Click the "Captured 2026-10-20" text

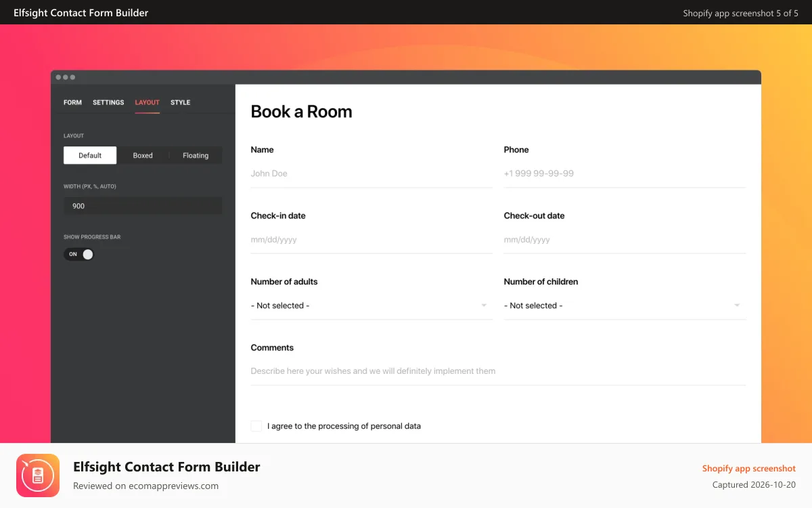pos(754,485)
